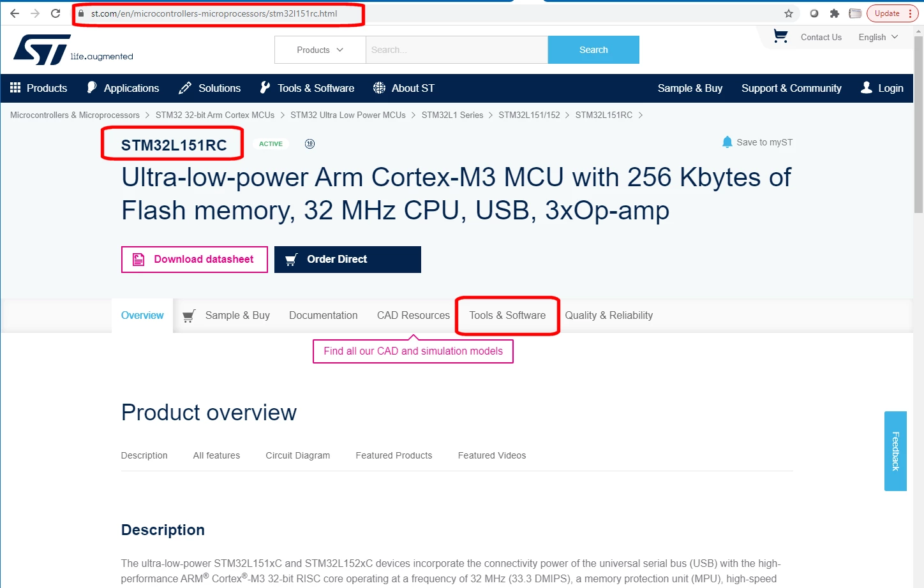Click the Contact Us link
Screen dimensions: 924x588
[821, 37]
